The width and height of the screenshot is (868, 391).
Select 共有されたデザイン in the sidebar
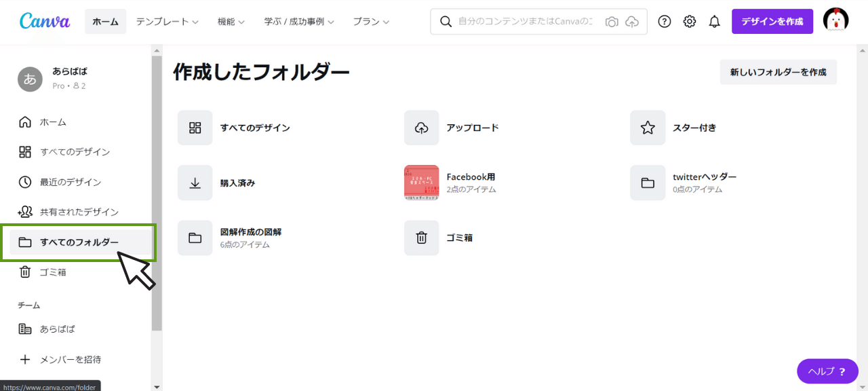coord(80,212)
